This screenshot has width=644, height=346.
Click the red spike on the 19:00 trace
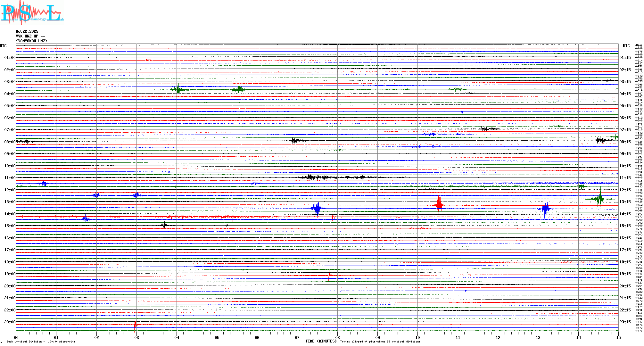pyautogui.click(x=329, y=275)
